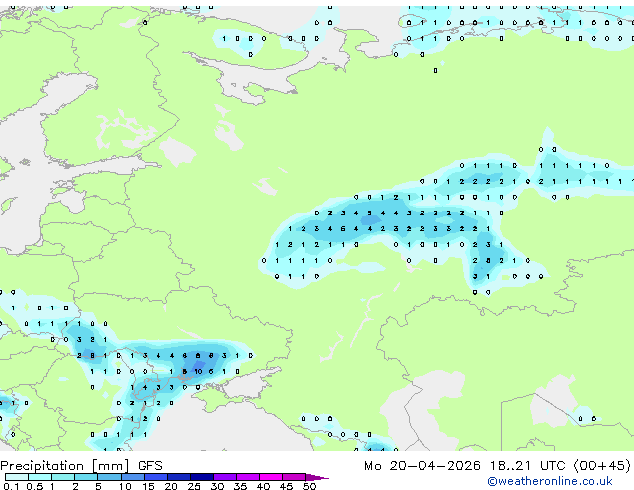
Task: Pick the 5–10 mm legend color swatch
Action: (109, 477)
